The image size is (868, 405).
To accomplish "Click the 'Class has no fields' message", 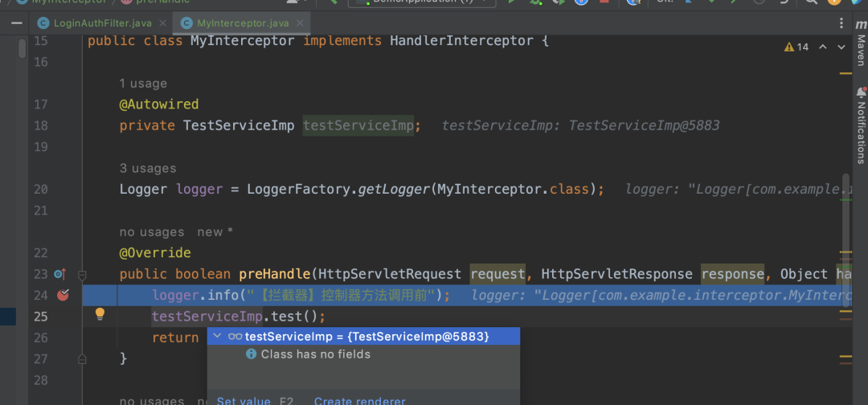I will [x=316, y=354].
